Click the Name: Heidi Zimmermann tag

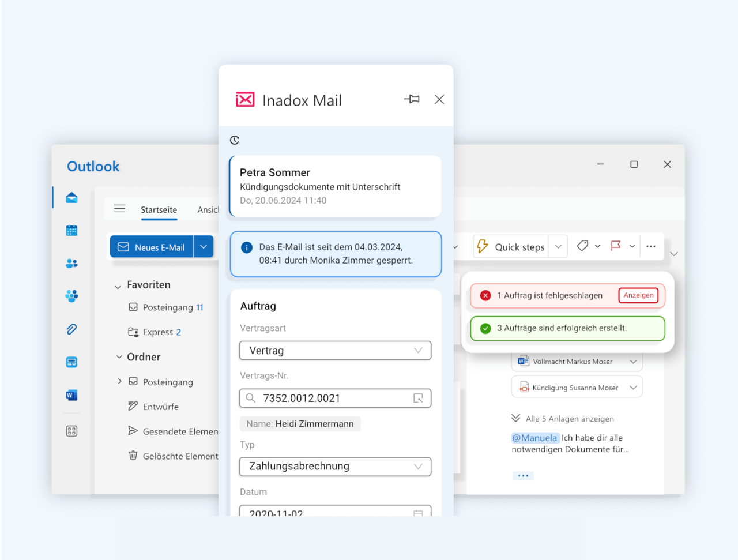click(300, 424)
